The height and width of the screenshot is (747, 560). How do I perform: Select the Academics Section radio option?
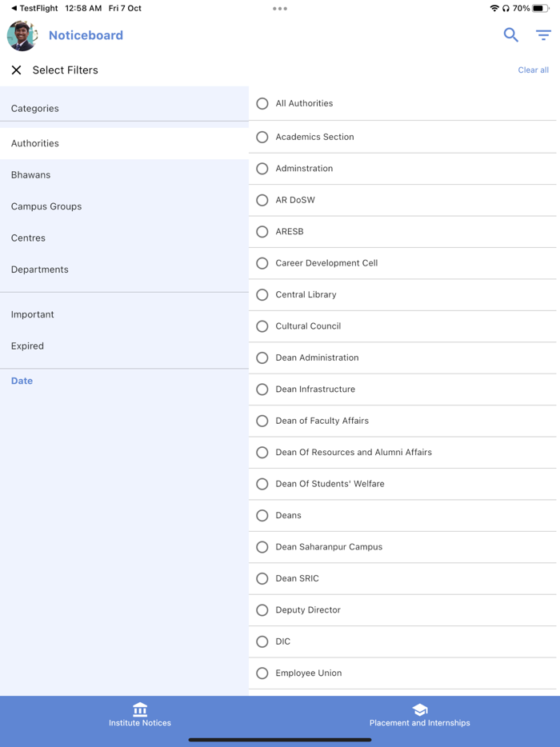[x=262, y=138]
